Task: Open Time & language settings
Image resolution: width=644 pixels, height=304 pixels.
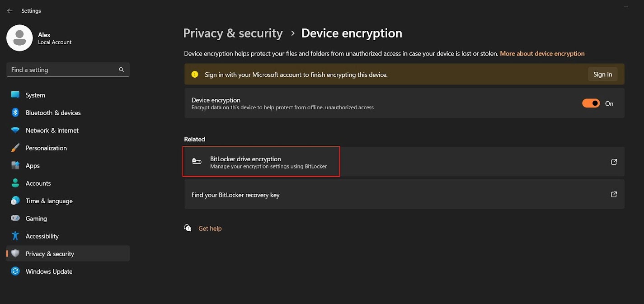Action: tap(49, 201)
